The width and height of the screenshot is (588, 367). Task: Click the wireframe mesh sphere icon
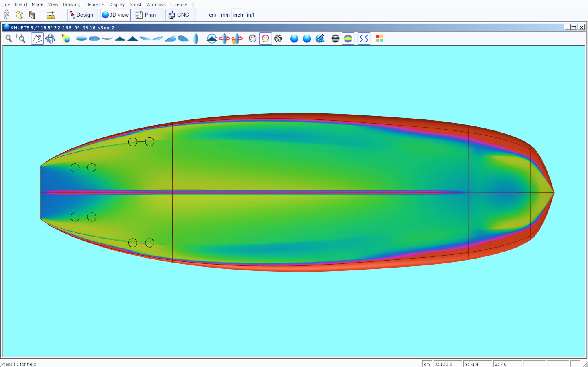278,39
